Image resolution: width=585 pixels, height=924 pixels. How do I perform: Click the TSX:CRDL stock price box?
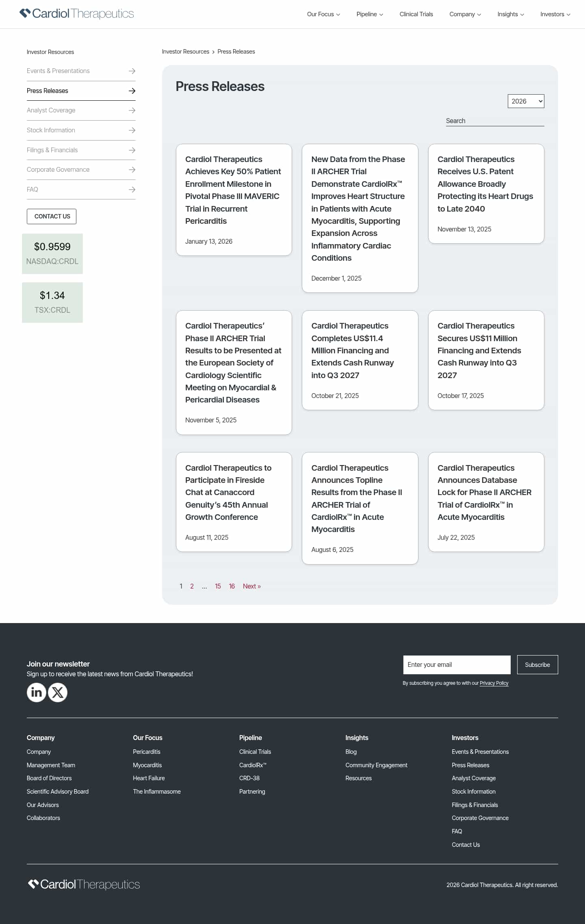point(52,302)
